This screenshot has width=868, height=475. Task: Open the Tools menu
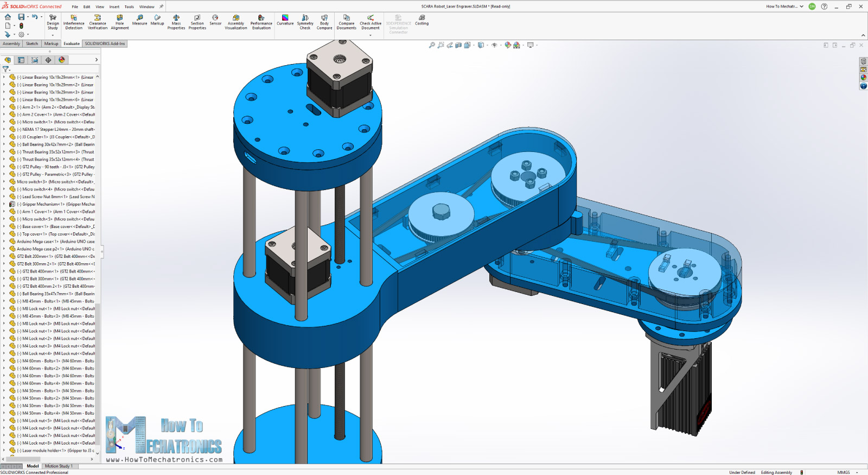(x=129, y=7)
